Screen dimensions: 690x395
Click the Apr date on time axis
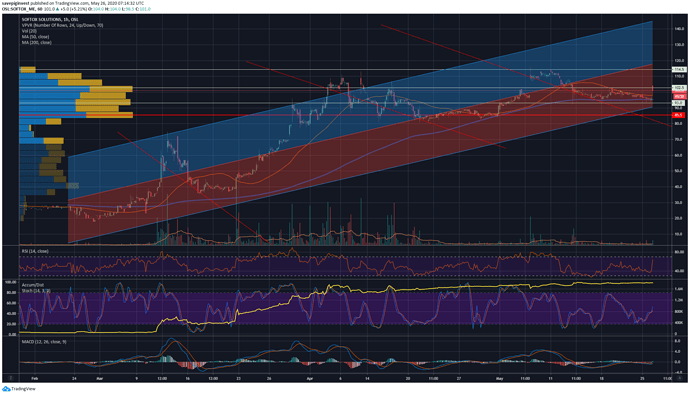[310, 378]
